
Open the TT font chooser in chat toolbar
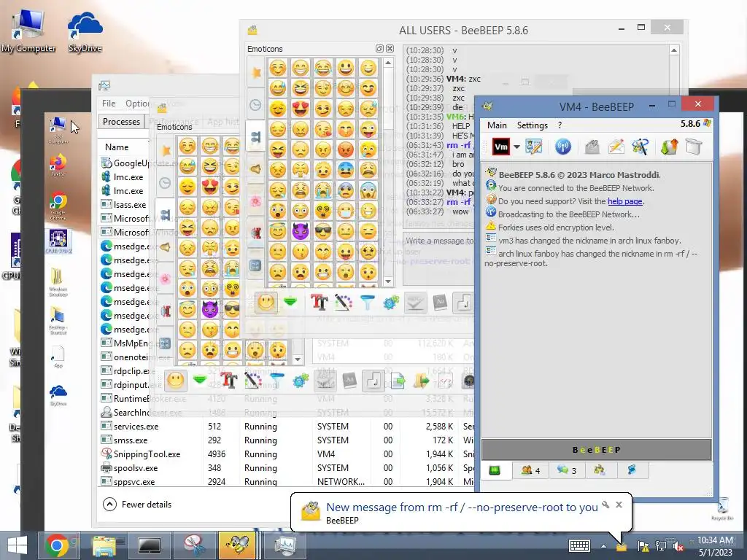point(320,303)
